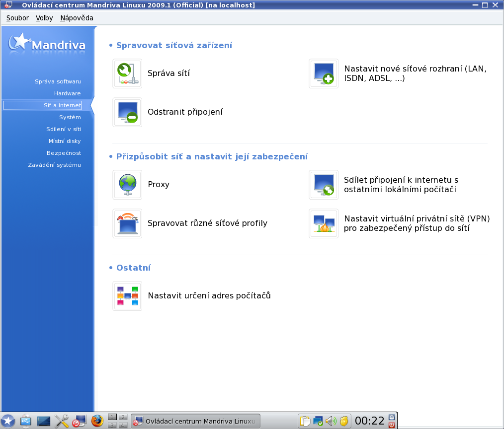The width and height of the screenshot is (504, 429).
Task: Click the show desktop panel icon
Action: (x=43, y=421)
